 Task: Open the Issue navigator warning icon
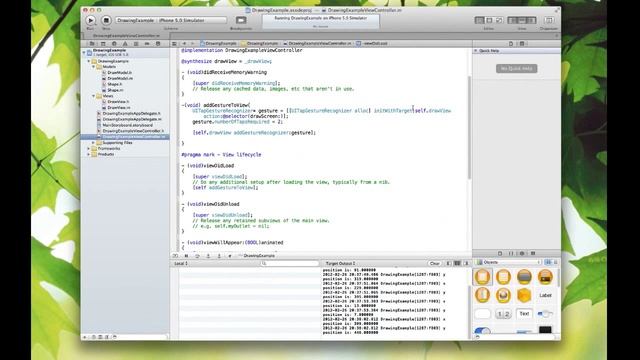(125, 44)
